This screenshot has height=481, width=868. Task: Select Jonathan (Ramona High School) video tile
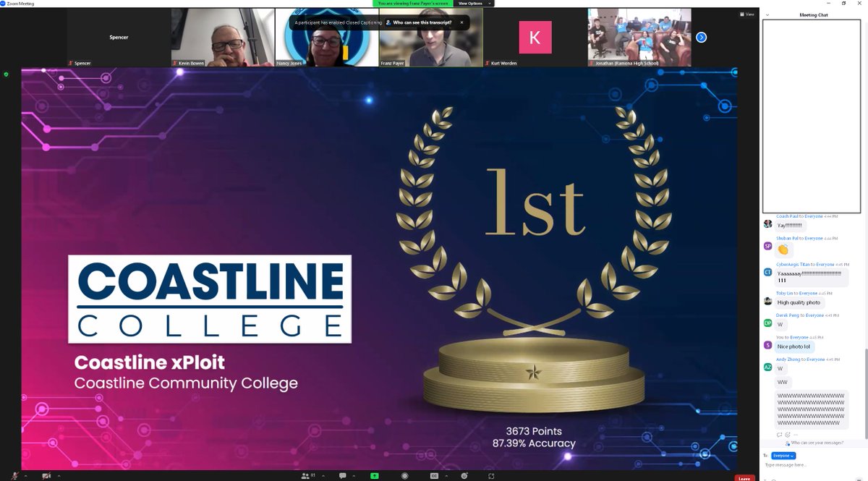click(x=639, y=38)
